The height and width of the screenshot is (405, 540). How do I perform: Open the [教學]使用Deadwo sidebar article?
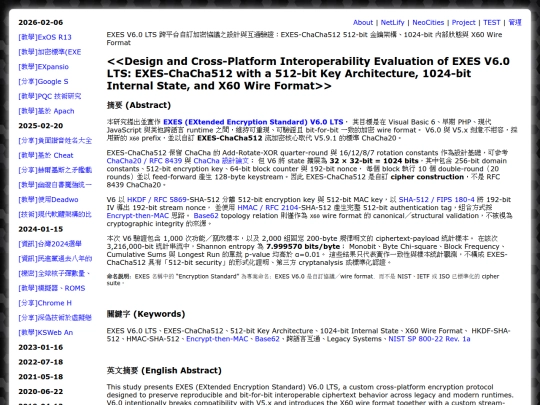point(48,200)
